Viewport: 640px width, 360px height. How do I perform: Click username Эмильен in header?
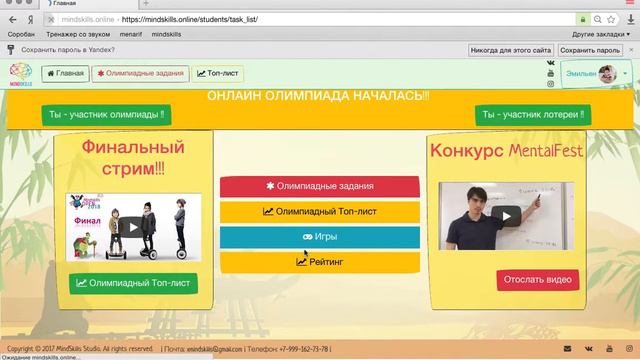click(581, 74)
